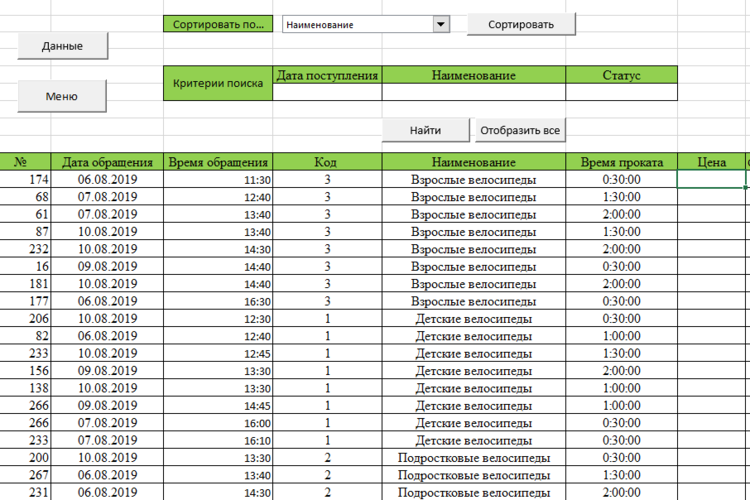The width and height of the screenshot is (750, 500).
Task: Select the row number cell 177
Action: pyautogui.click(x=25, y=301)
